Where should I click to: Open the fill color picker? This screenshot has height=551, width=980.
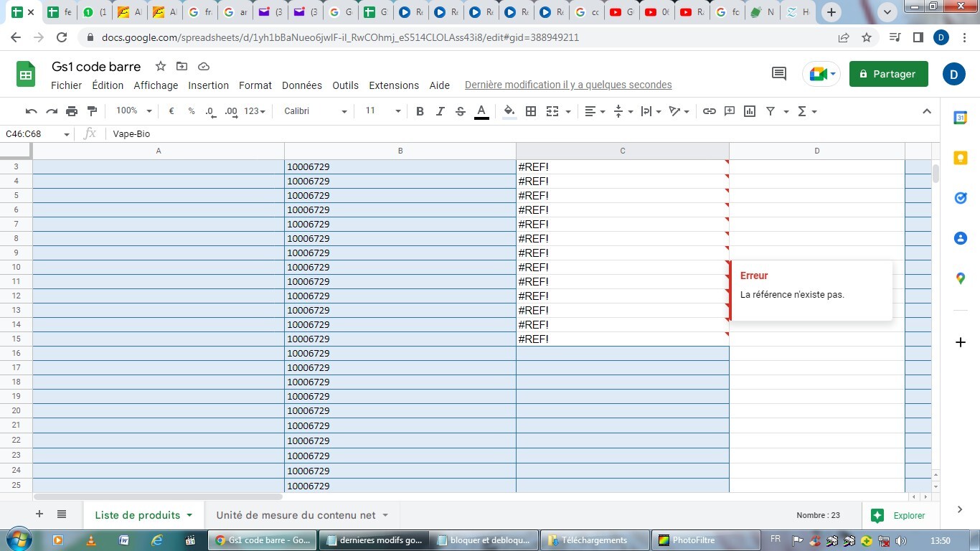(509, 111)
